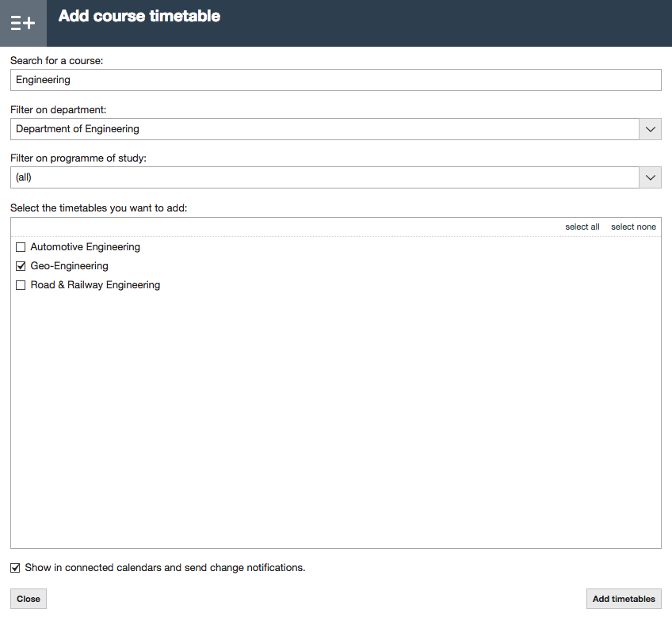Image resolution: width=672 pixels, height=617 pixels.
Task: Open the programme of study dropdown
Action: pyautogui.click(x=650, y=177)
